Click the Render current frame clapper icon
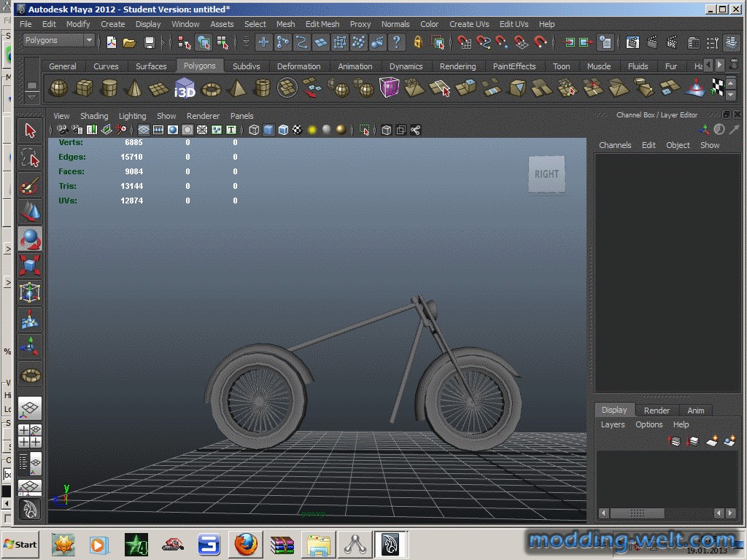 [652, 42]
